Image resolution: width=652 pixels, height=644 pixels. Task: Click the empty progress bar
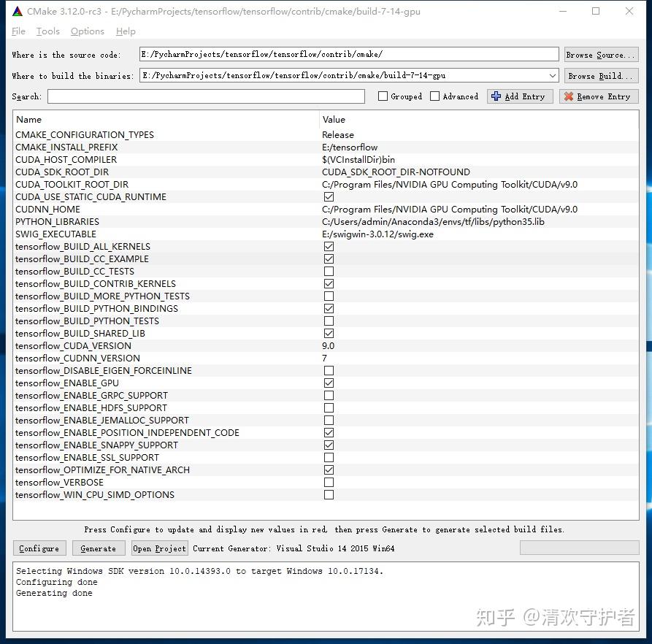tap(579, 548)
